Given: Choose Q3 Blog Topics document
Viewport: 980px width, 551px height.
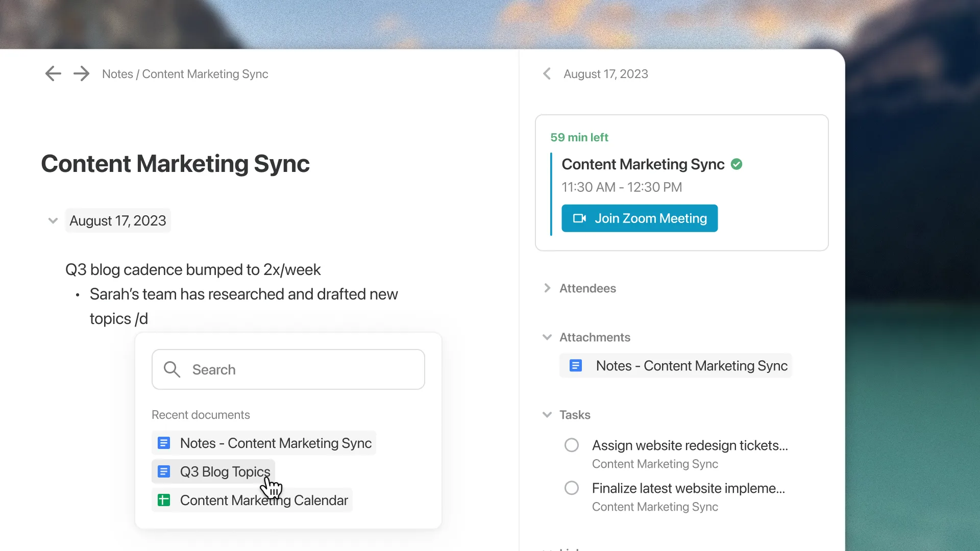Looking at the screenshot, I should pyautogui.click(x=213, y=471).
